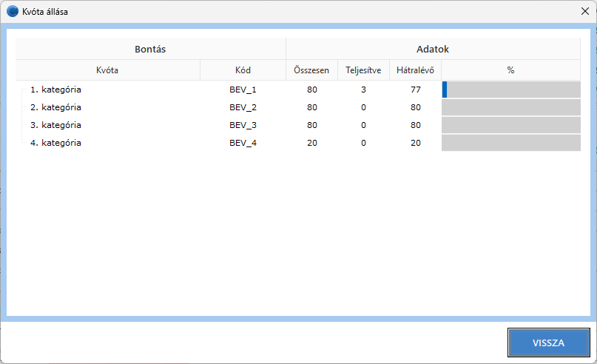
Task: Click the app icon in title bar
Action: 13,13
